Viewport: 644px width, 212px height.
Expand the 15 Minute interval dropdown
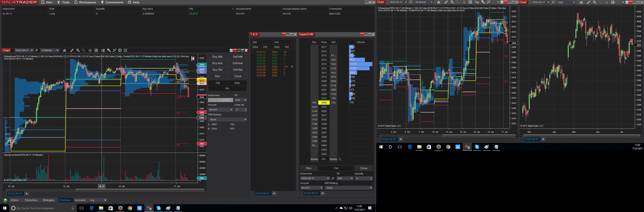click(x=50, y=50)
